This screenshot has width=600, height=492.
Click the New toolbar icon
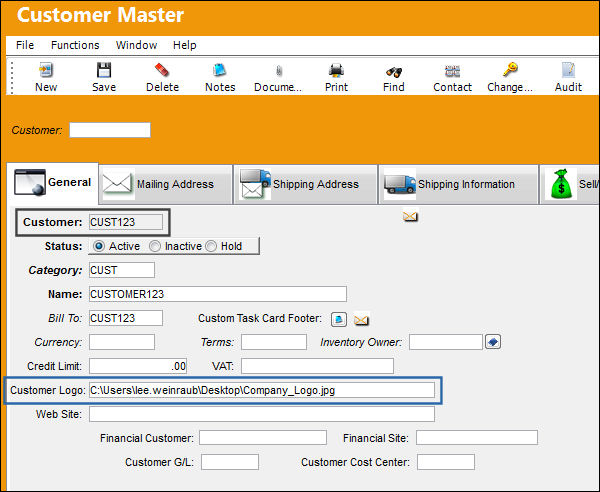(46, 70)
